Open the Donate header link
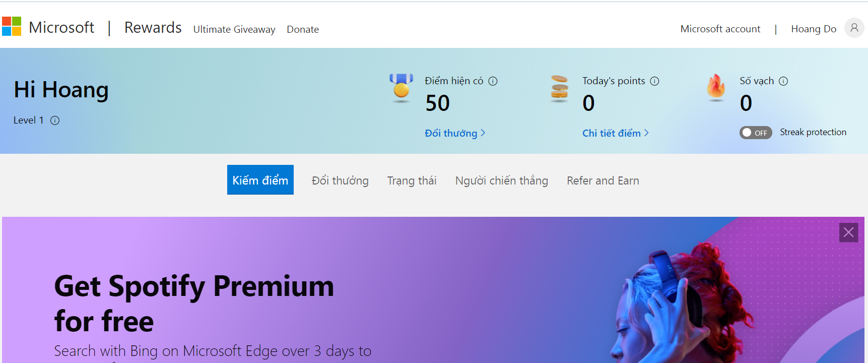The image size is (868, 363). pyautogui.click(x=303, y=29)
